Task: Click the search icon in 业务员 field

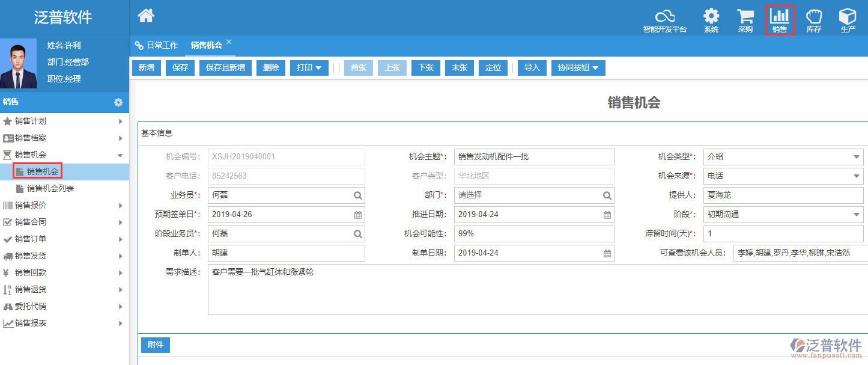Action: 357,195
